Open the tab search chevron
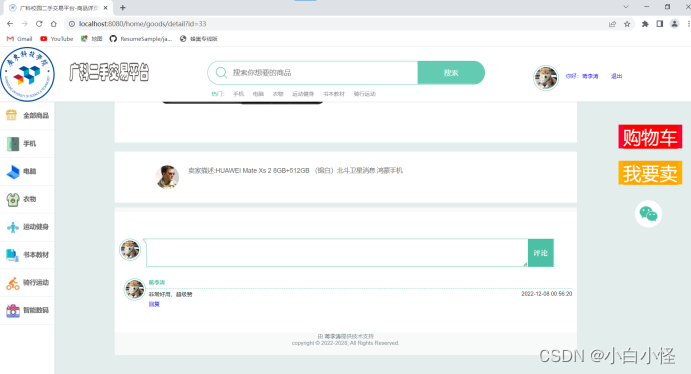 click(626, 7)
